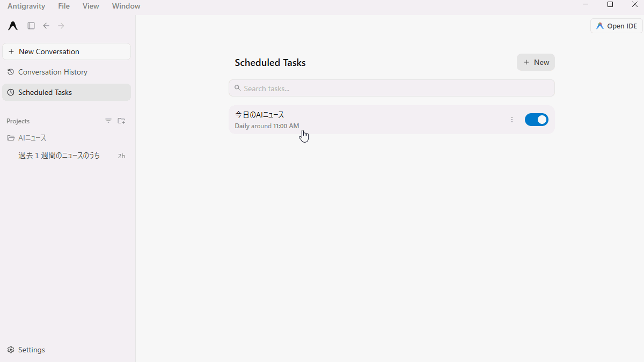Image resolution: width=644 pixels, height=362 pixels.
Task: Open the Window menu
Action: click(126, 6)
